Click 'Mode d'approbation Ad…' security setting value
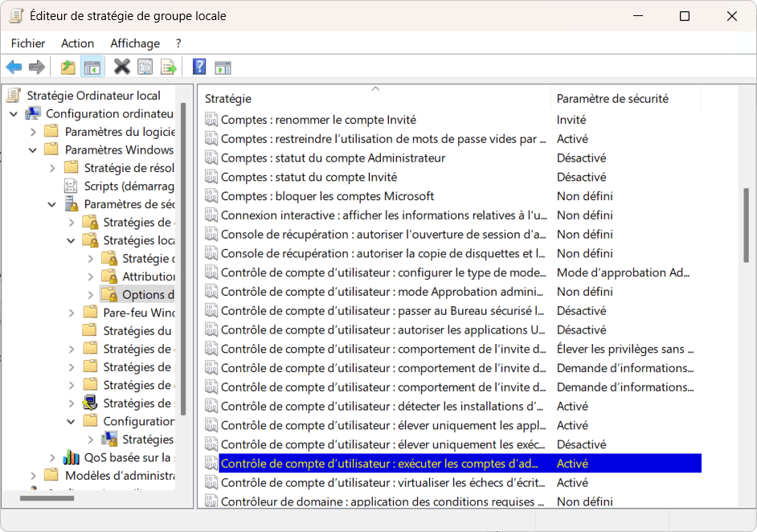 coord(624,272)
